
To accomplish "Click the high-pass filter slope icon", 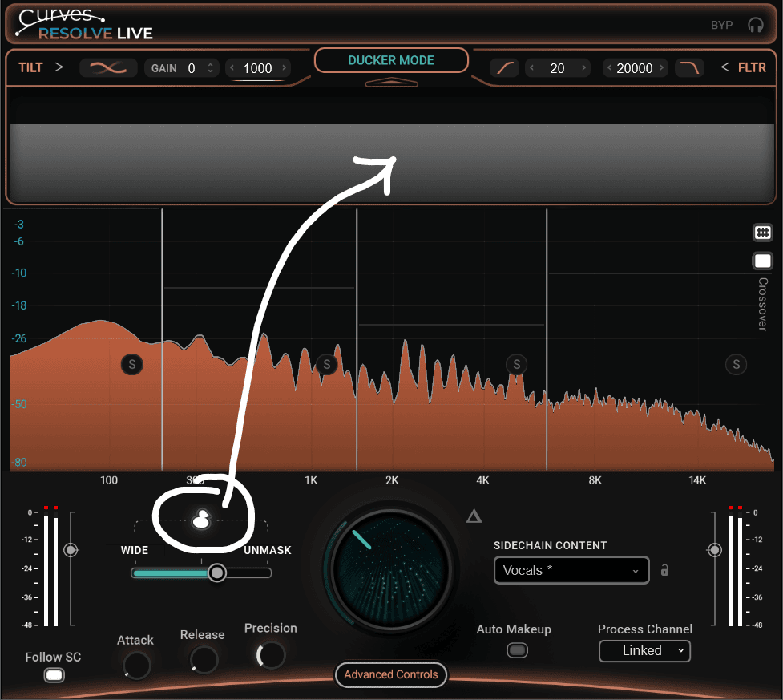I will coord(507,68).
